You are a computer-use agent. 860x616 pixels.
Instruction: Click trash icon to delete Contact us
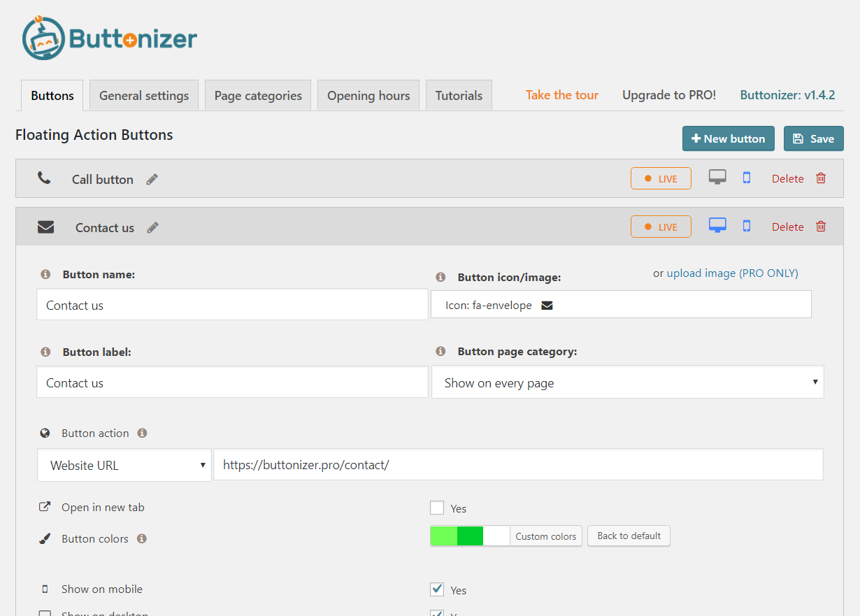pos(821,227)
